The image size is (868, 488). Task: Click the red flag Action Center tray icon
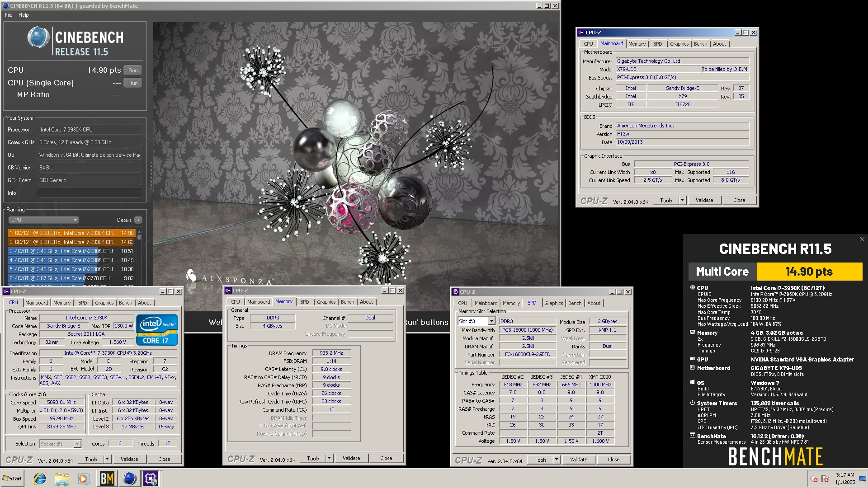coord(825,479)
